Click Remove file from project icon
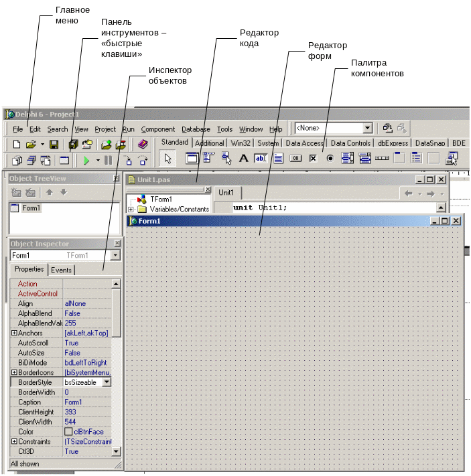Screen dimensions: 471x476 (x=121, y=145)
